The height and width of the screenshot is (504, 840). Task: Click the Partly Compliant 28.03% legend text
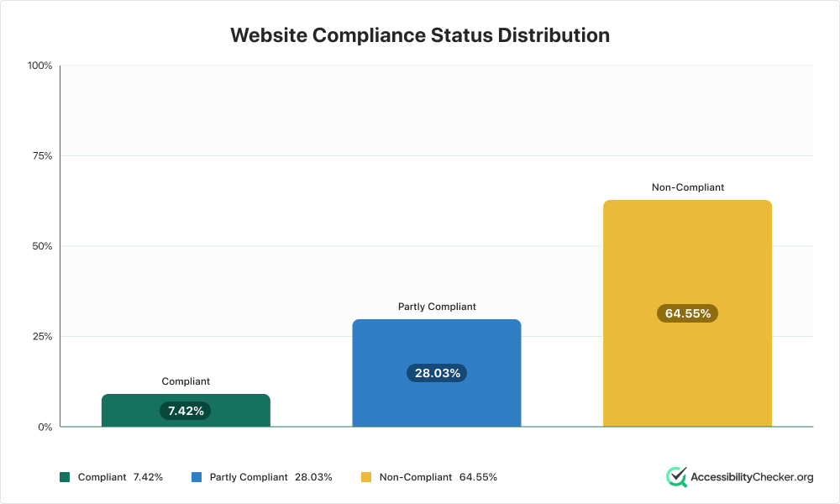[271, 476]
